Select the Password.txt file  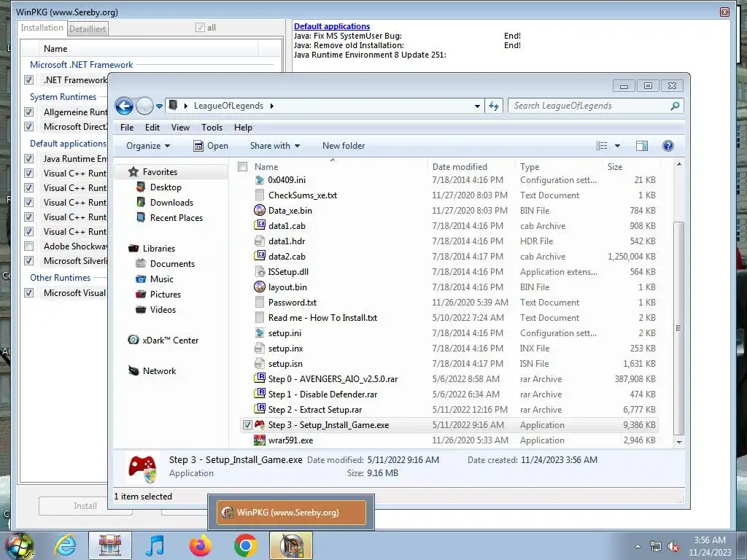[292, 303]
